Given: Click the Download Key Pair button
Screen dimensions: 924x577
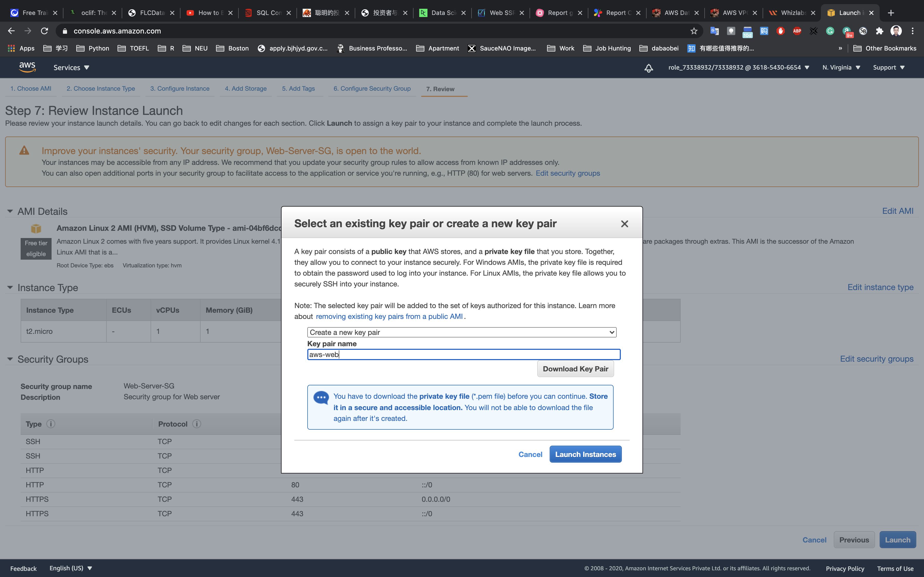Looking at the screenshot, I should tap(575, 369).
